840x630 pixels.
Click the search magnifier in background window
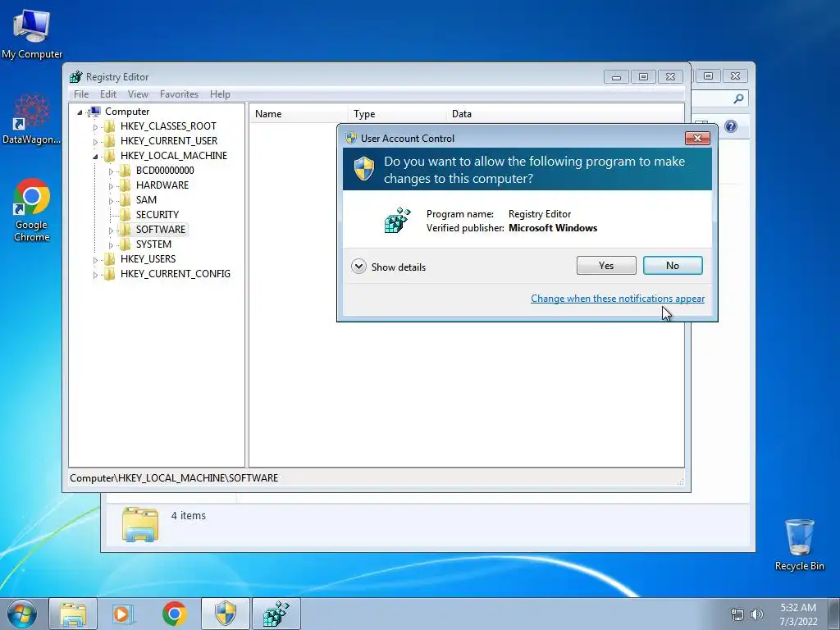pos(738,98)
